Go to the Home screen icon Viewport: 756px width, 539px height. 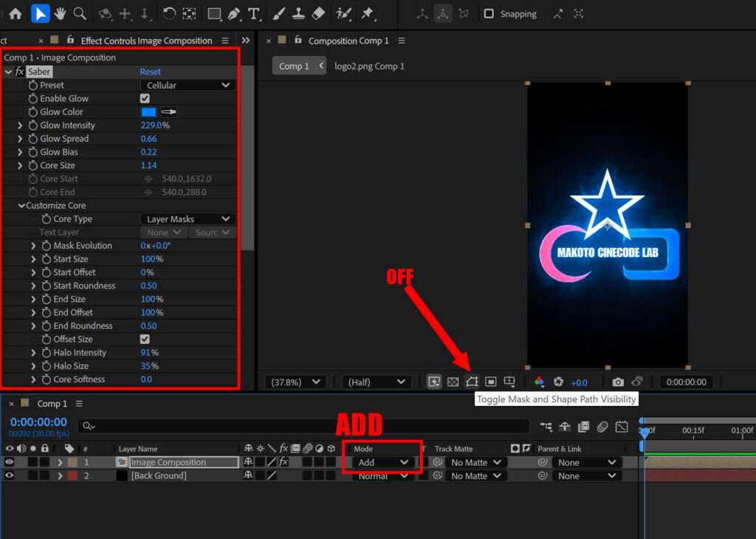[x=16, y=13]
